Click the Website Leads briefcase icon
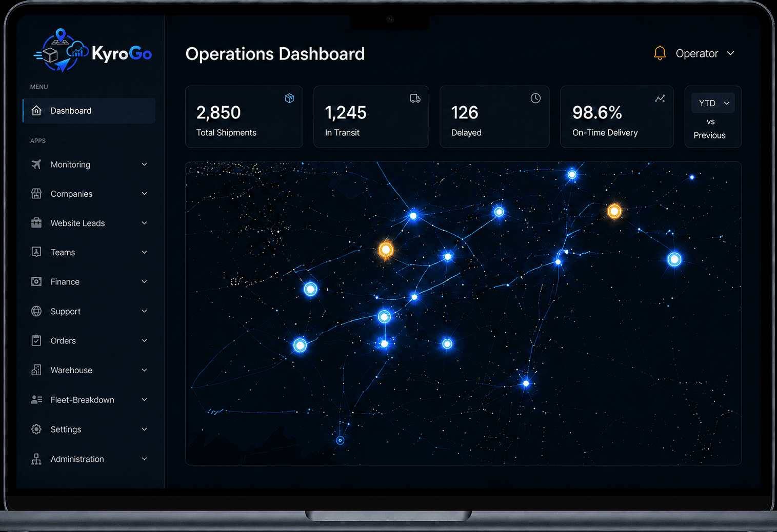Screen dimensions: 777x532 click(x=36, y=223)
